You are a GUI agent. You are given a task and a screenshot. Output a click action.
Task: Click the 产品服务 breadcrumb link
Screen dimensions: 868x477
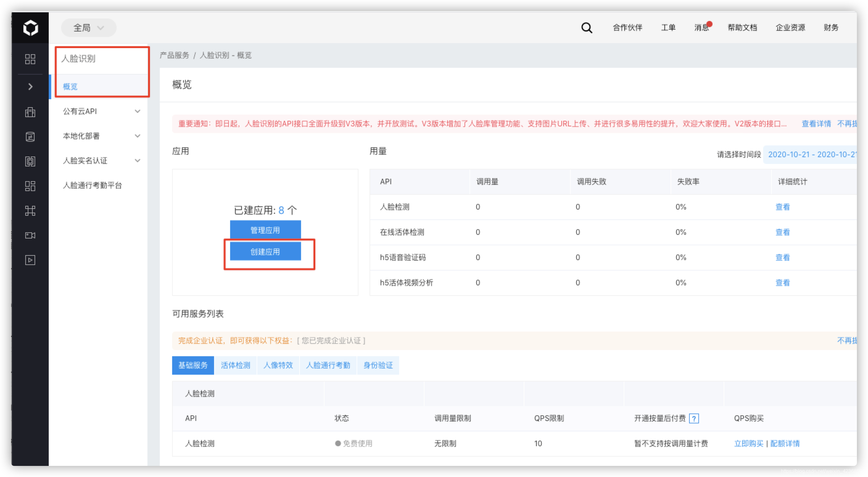(174, 55)
